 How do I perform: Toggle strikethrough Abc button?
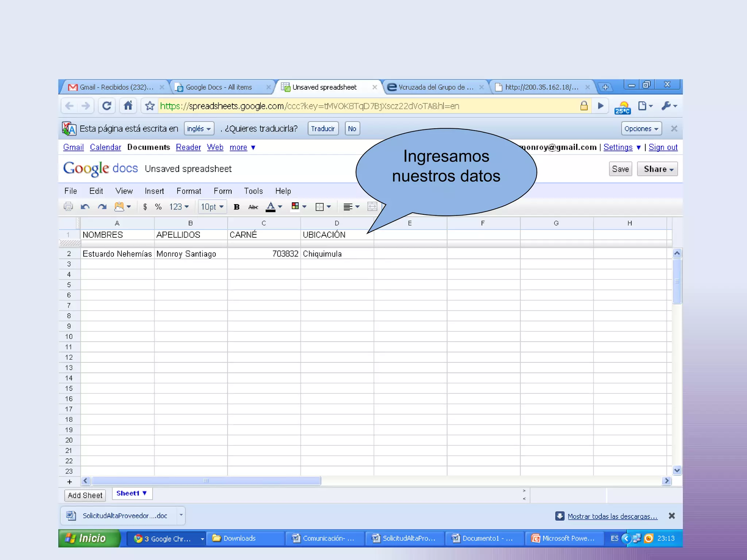pos(253,207)
